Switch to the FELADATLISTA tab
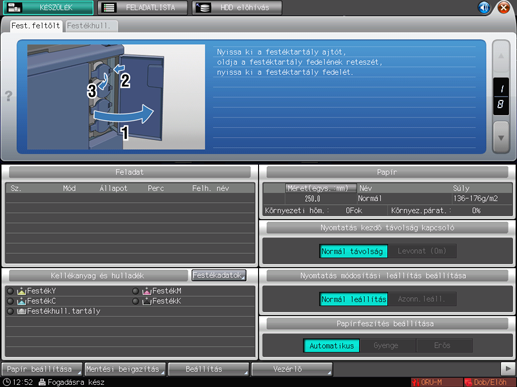 point(143,7)
